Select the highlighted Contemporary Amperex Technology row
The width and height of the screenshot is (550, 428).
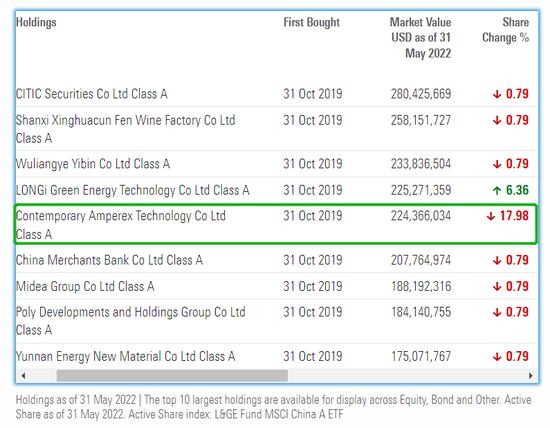(x=276, y=225)
